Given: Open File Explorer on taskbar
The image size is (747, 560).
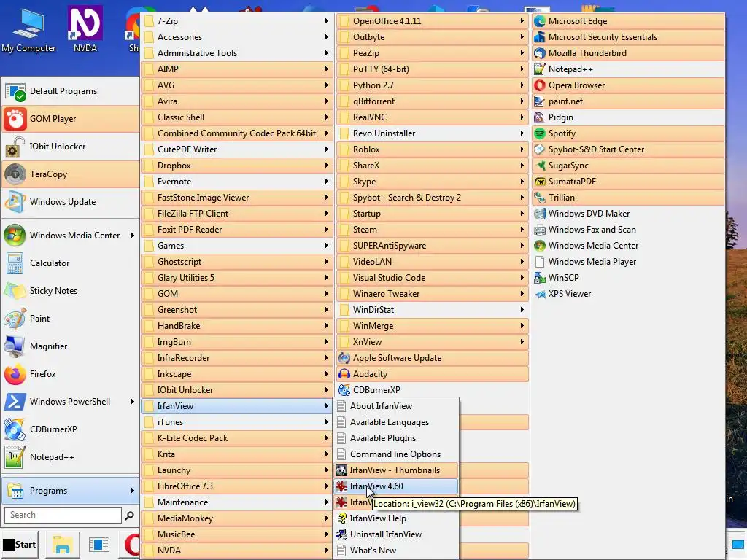Looking at the screenshot, I should (x=63, y=545).
